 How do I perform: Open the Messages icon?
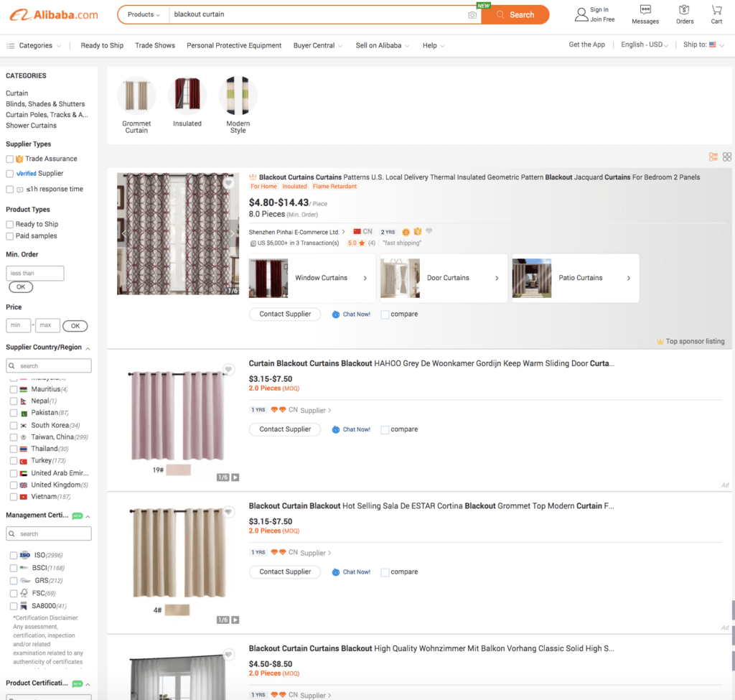coord(645,10)
